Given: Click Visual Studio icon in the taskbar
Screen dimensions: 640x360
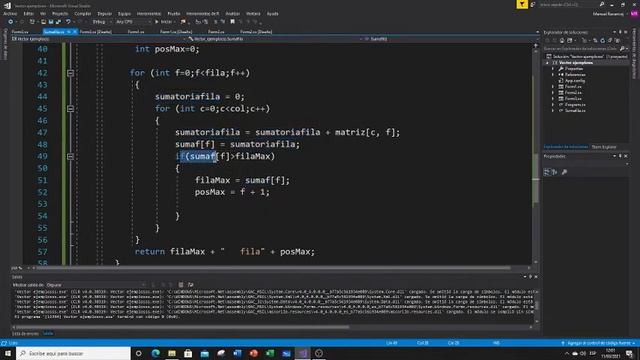Looking at the screenshot, I should tap(302, 353).
